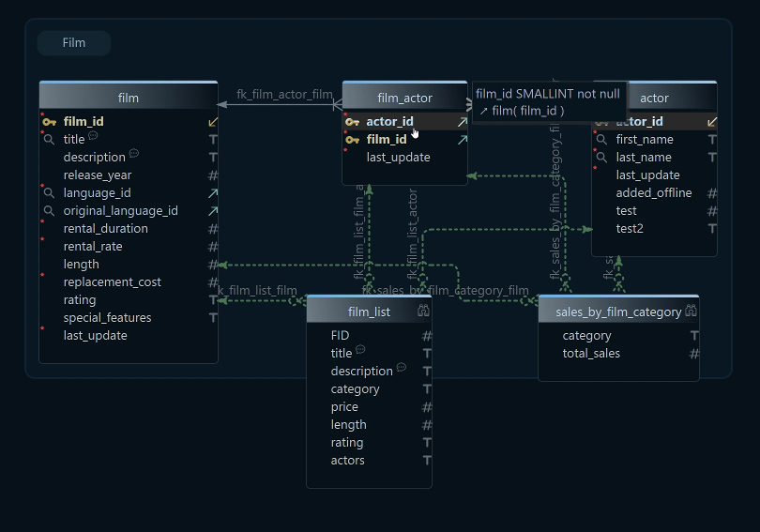Click the referenced-key arrow icon on film.film_id row

[213, 122]
